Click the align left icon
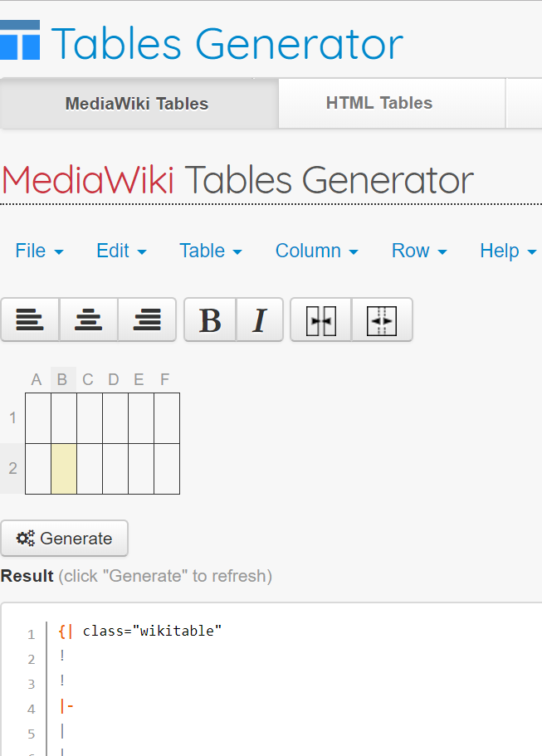The image size is (542, 756). (30, 319)
